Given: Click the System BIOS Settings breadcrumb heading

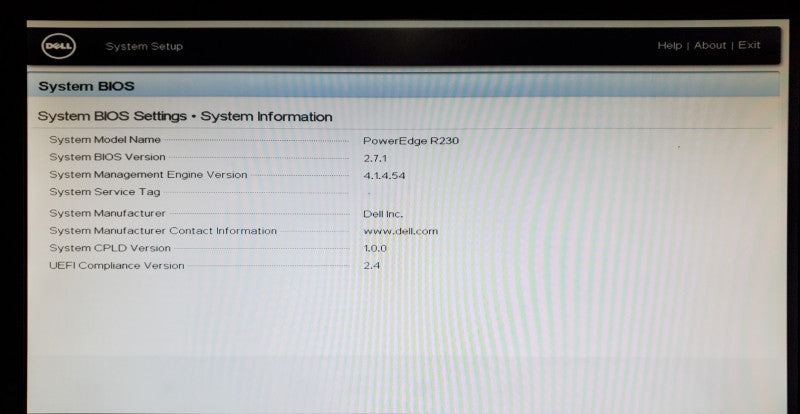Looking at the screenshot, I should pyautogui.click(x=185, y=116).
